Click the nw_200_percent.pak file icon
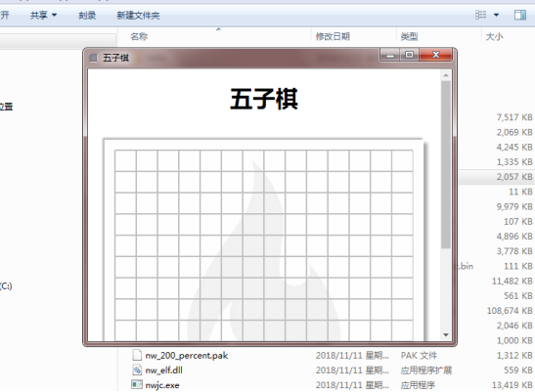535x392 pixels. click(137, 355)
